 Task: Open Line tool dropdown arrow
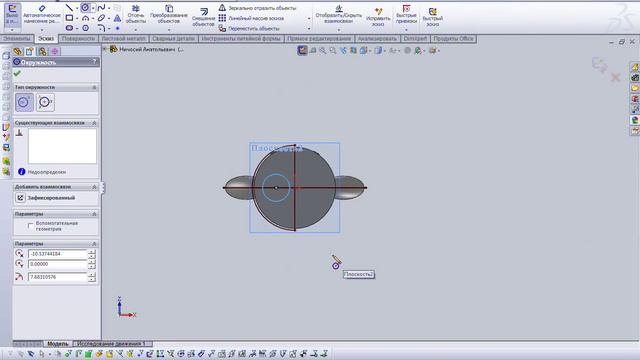click(x=77, y=8)
